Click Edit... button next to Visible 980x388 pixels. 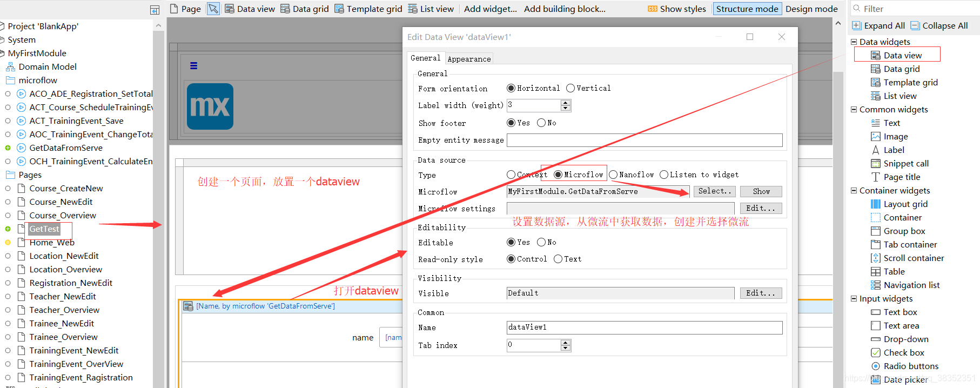click(761, 293)
